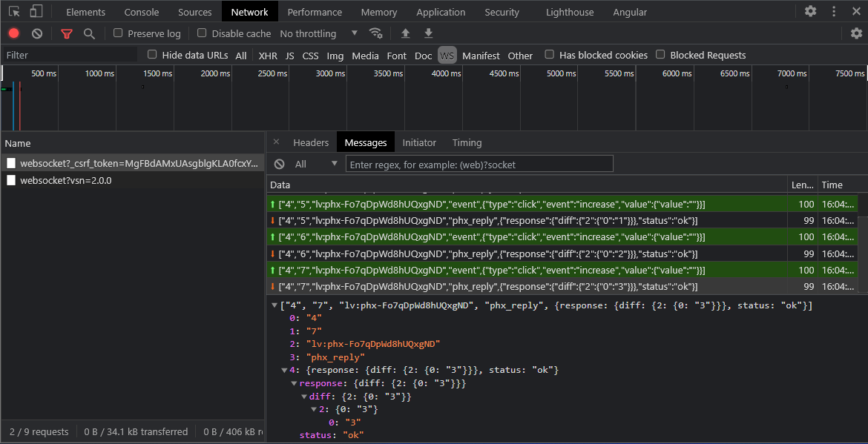Image resolution: width=868 pixels, height=444 pixels.
Task: Open the Lighthouse panel
Action: coord(569,11)
